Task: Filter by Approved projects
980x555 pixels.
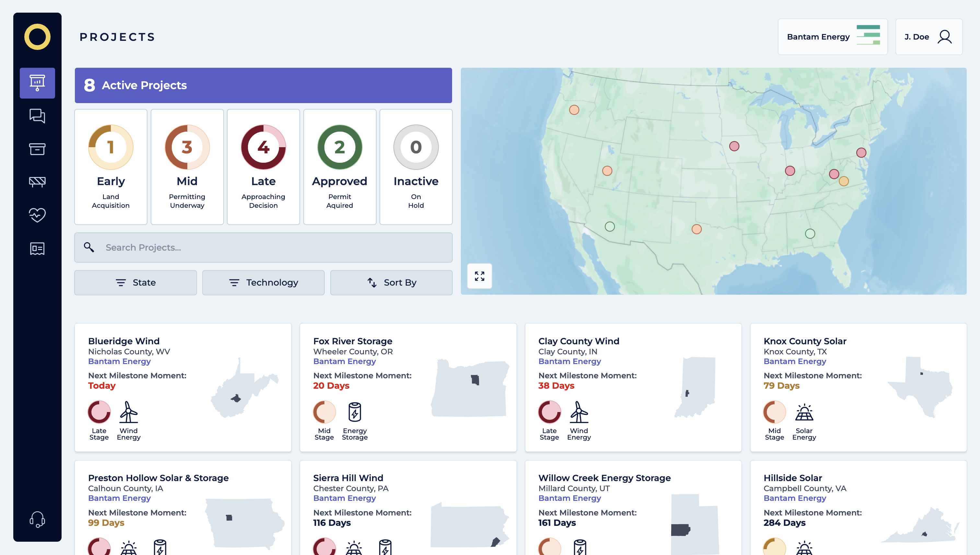Action: (340, 167)
